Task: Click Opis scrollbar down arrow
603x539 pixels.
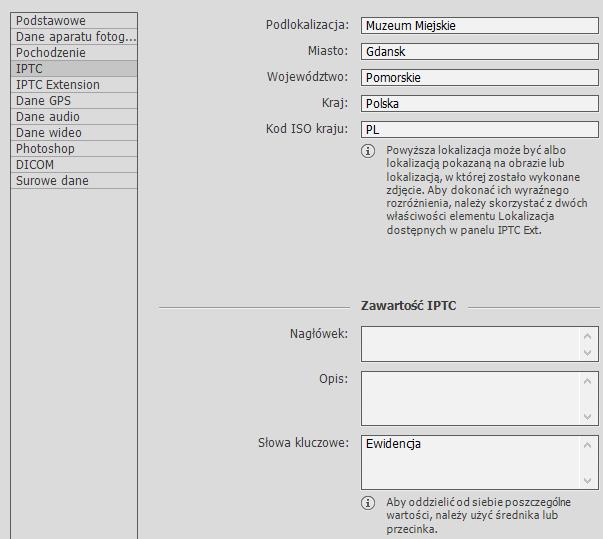Action: [x=587, y=416]
